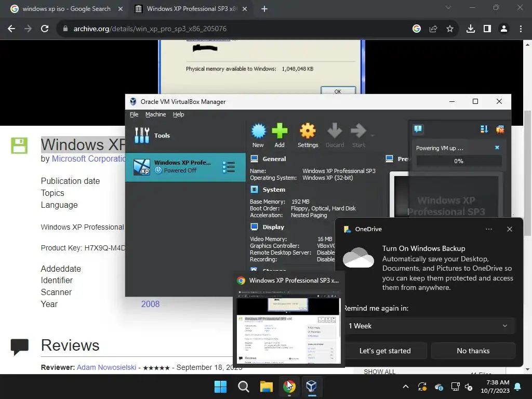
Task: Click VirtualBox icon in taskbar
Action: pos(312,387)
